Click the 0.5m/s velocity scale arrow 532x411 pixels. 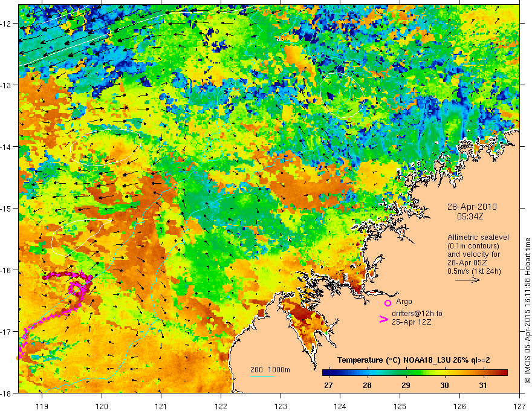[x=467, y=280]
